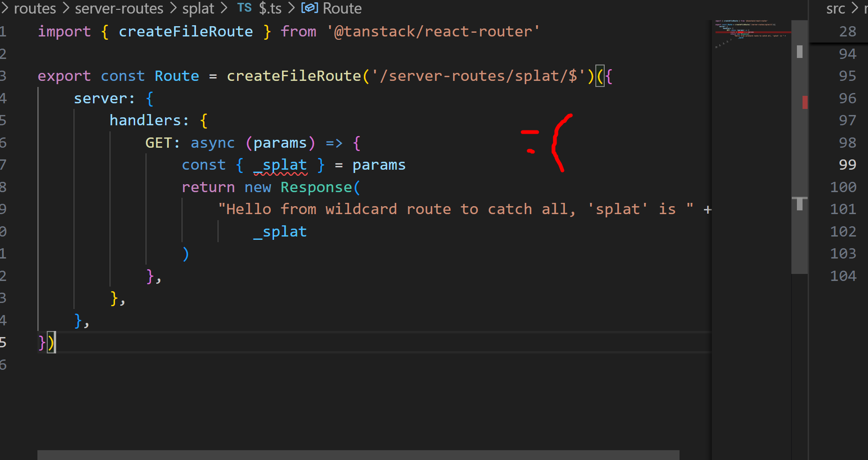Click the 'handlers:' property key
Viewport: 868px width, 460px height.
149,120
